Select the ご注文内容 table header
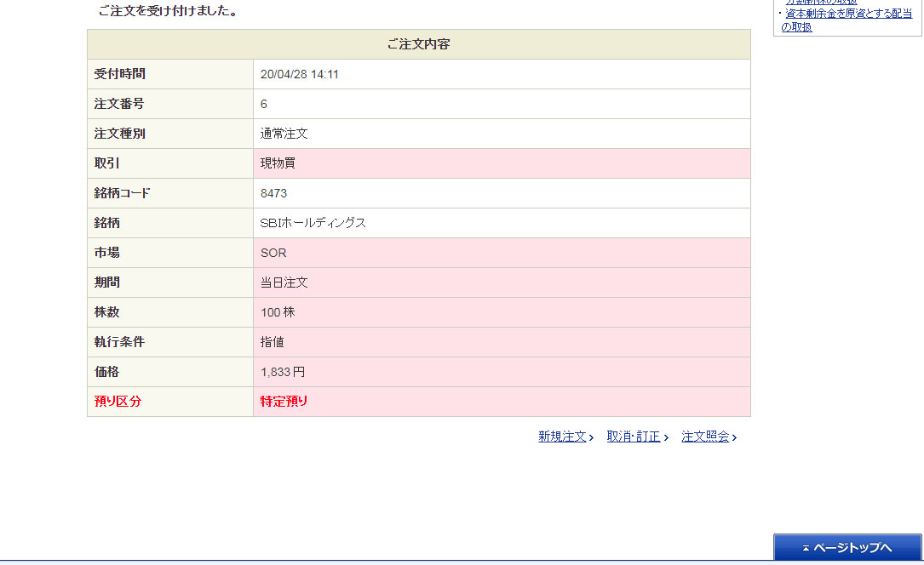The width and height of the screenshot is (924, 565). point(419,44)
